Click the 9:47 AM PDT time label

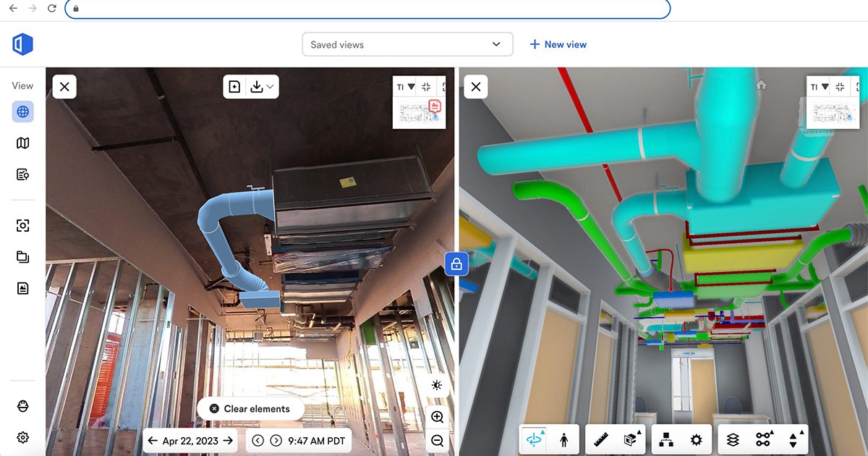pyautogui.click(x=316, y=440)
